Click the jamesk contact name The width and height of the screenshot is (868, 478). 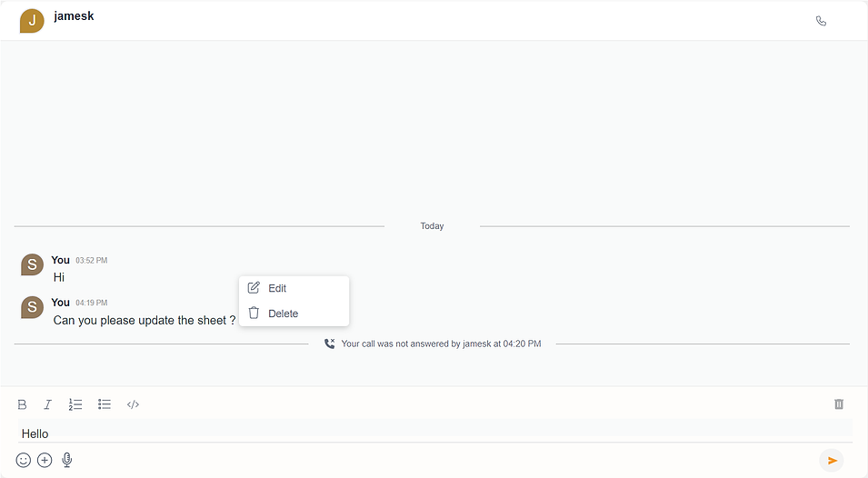pyautogui.click(x=75, y=16)
